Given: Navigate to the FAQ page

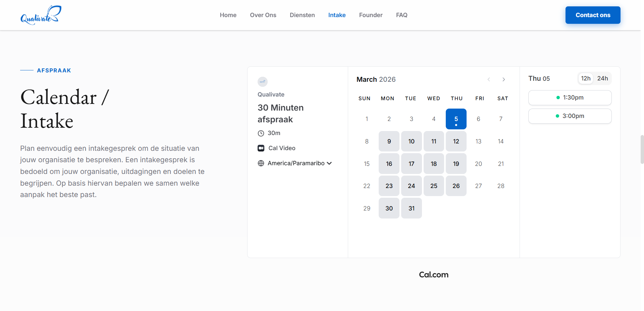Looking at the screenshot, I should pos(401,15).
